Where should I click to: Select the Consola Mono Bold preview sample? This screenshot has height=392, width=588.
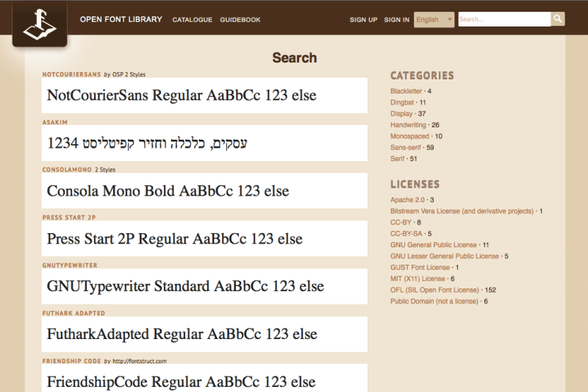click(x=204, y=190)
